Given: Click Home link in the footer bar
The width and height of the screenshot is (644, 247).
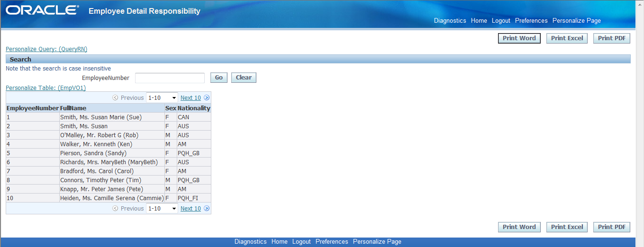Looking at the screenshot, I should (280, 242).
